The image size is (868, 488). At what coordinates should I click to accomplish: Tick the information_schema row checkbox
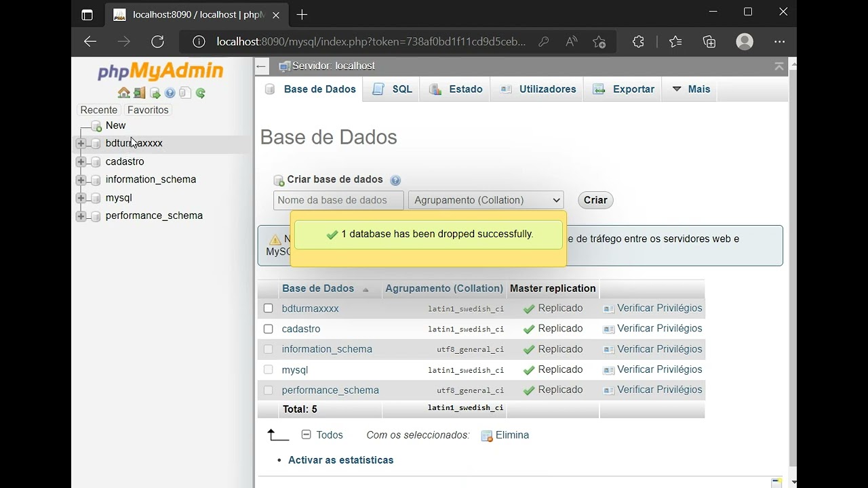(269, 349)
